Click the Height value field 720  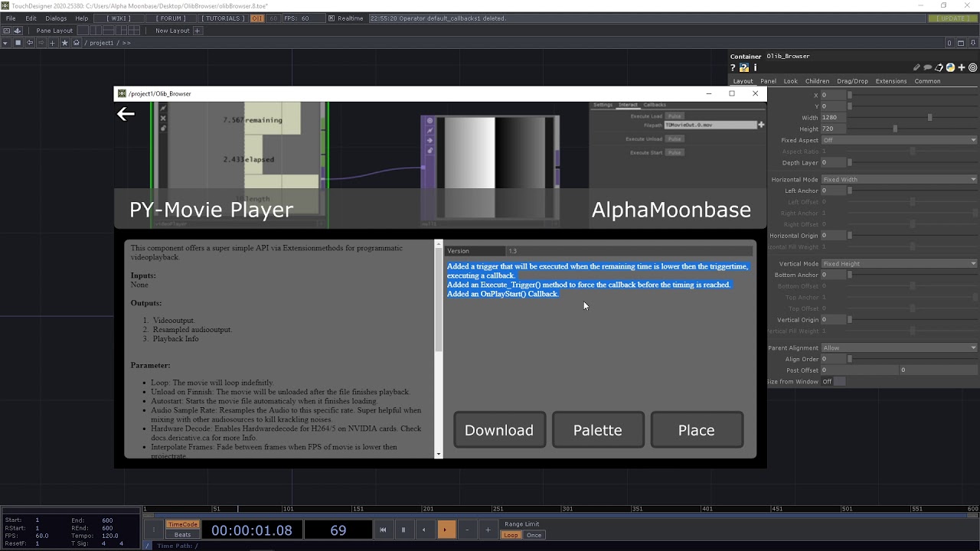(x=832, y=129)
